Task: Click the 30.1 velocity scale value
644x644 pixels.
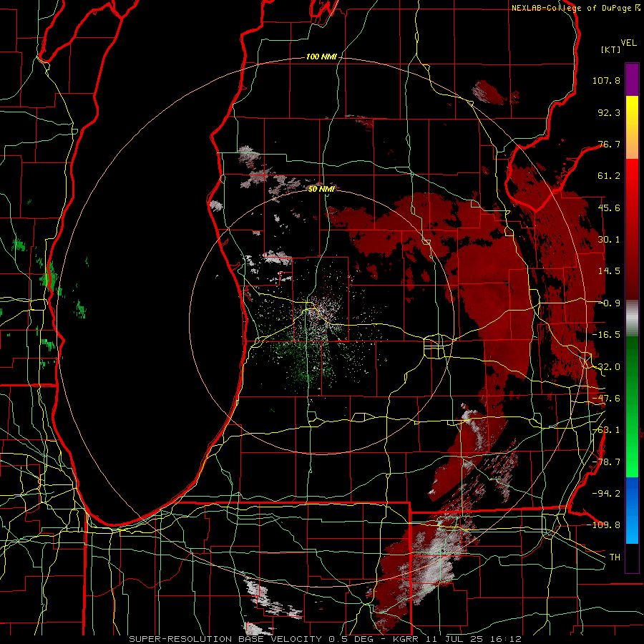Action: (609, 240)
